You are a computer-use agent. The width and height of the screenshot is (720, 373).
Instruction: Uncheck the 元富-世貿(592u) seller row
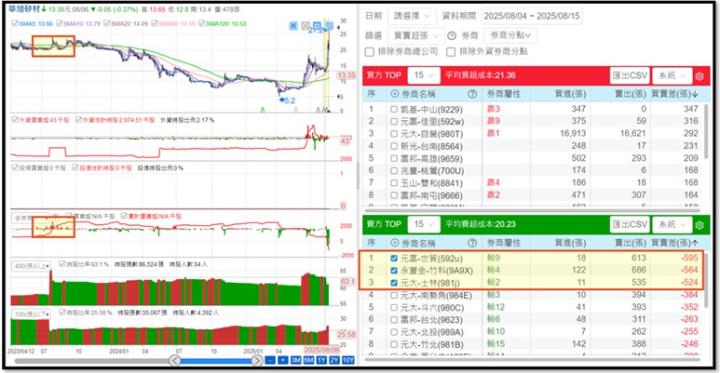click(394, 258)
